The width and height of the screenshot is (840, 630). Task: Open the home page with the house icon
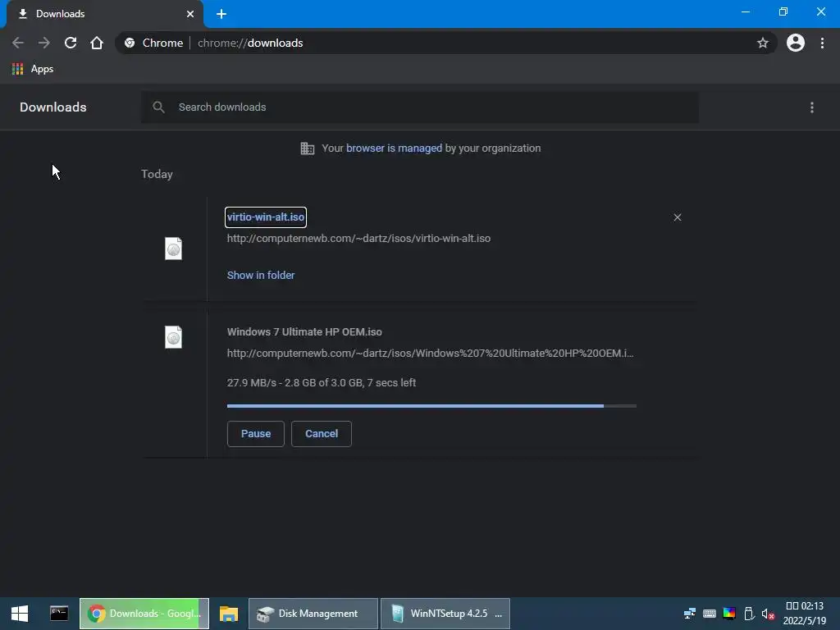tap(97, 43)
